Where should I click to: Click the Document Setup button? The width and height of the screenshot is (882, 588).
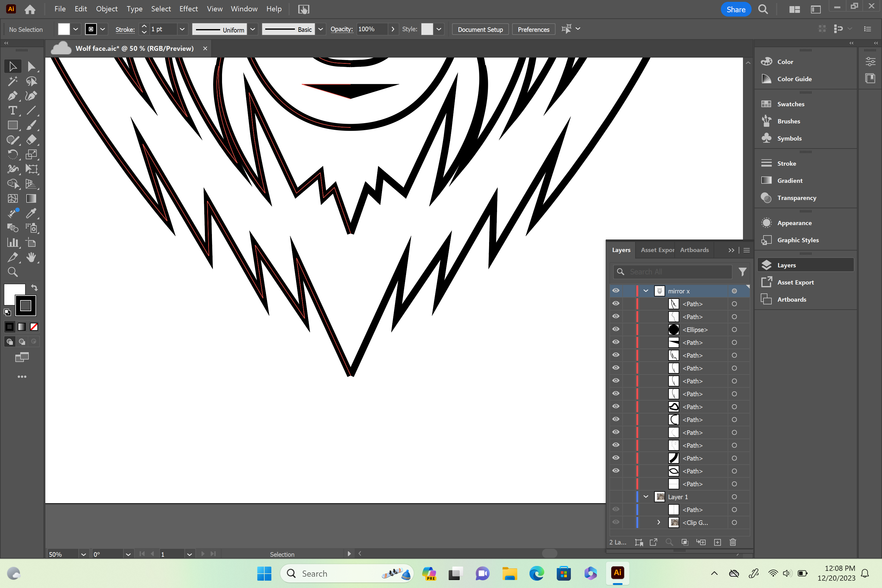[480, 29]
